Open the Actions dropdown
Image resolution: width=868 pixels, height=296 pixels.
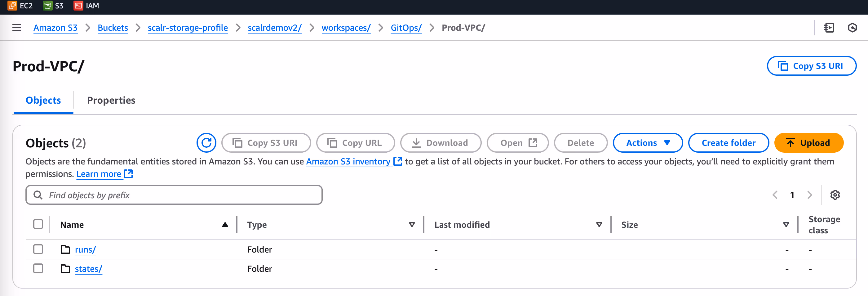tap(648, 143)
